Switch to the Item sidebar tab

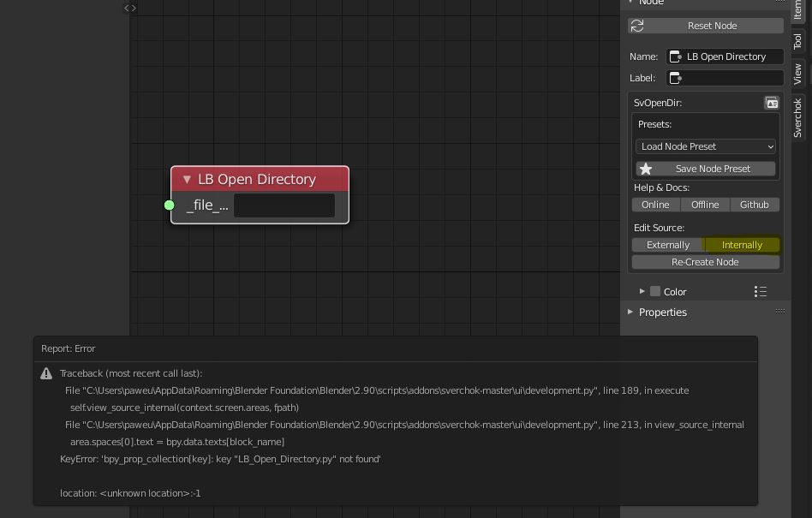coord(797,9)
